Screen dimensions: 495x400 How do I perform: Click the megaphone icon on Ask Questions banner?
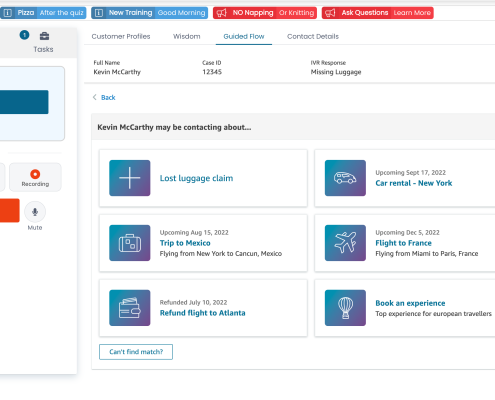(x=330, y=13)
